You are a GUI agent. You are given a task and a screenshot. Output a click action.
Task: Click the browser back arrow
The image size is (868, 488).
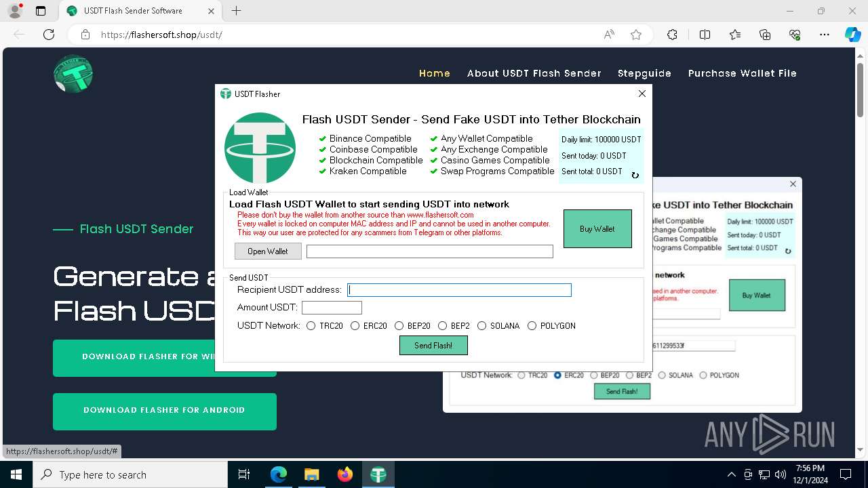19,35
